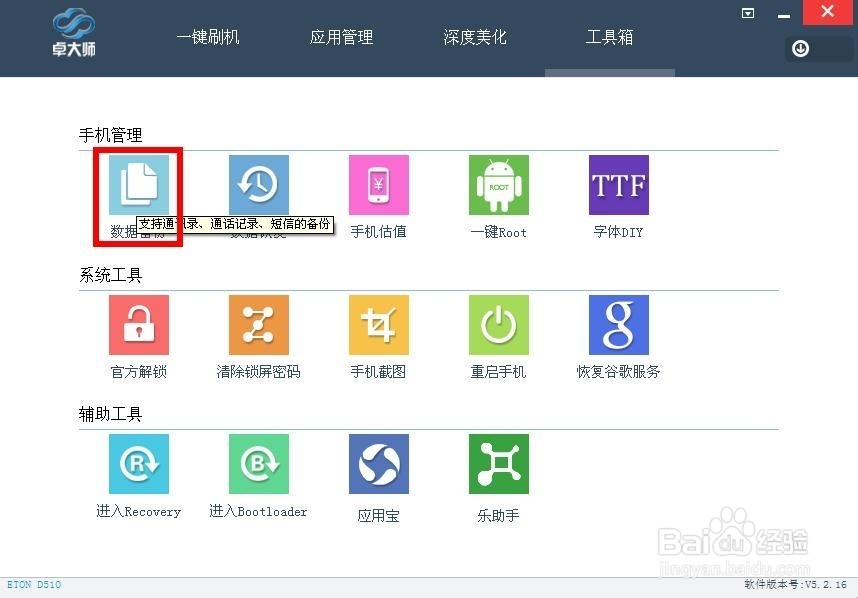Select the 官方解锁 official unlock tool

point(139,324)
